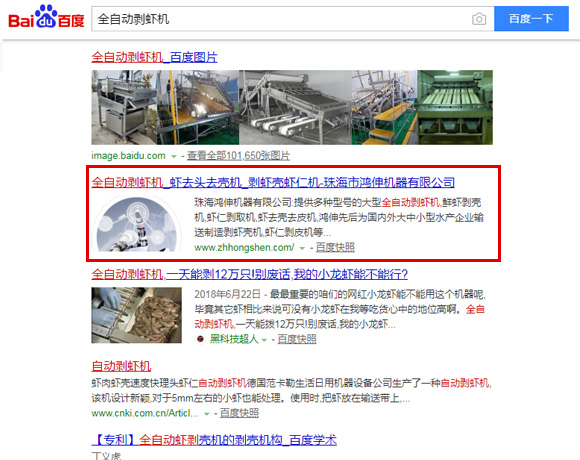Open the 自动剥虾机 cnki result title
This screenshot has height=460, width=580.
[121, 366]
